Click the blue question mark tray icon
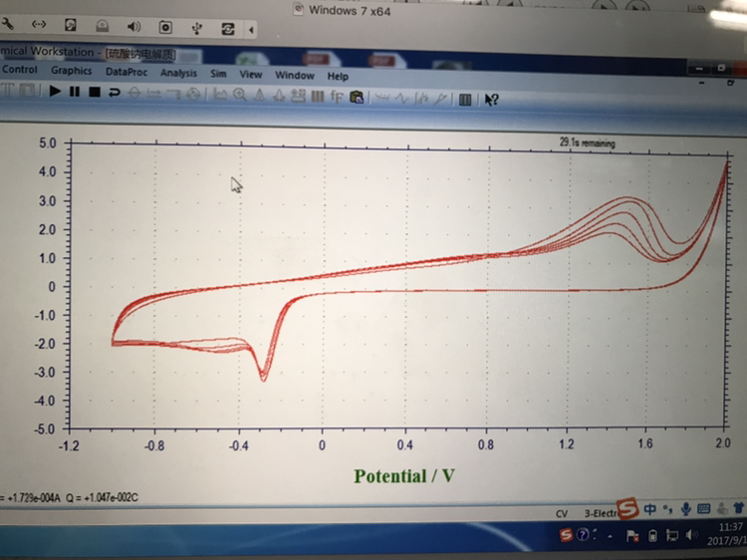 pos(583,535)
